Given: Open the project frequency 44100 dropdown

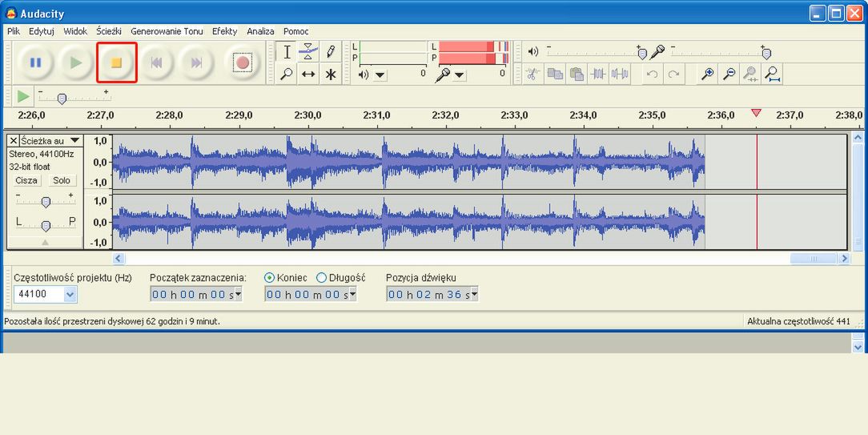Looking at the screenshot, I should pyautogui.click(x=70, y=295).
